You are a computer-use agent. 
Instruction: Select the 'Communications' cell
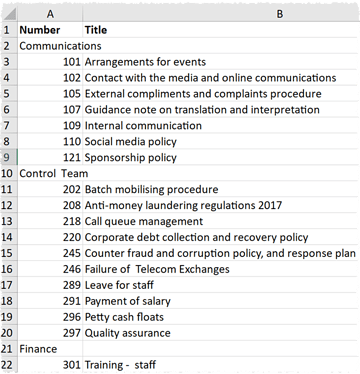50,46
